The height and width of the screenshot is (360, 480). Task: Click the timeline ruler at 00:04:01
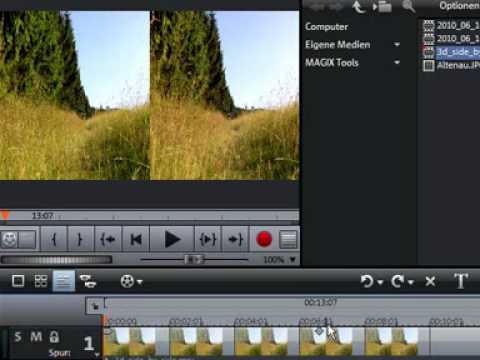[251, 322]
